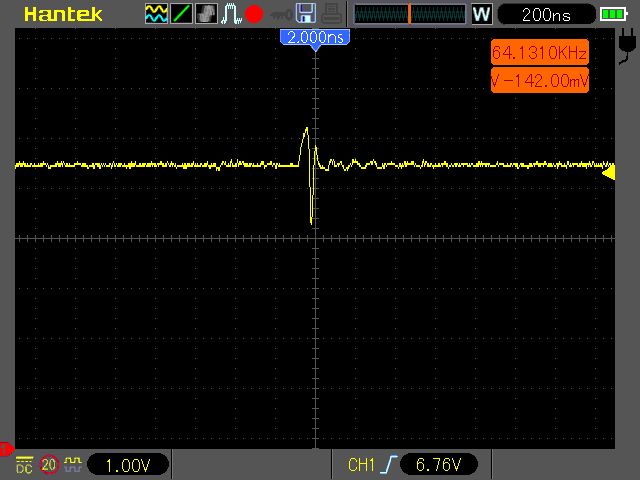Click the rising edge trigger slope icon

[388, 464]
